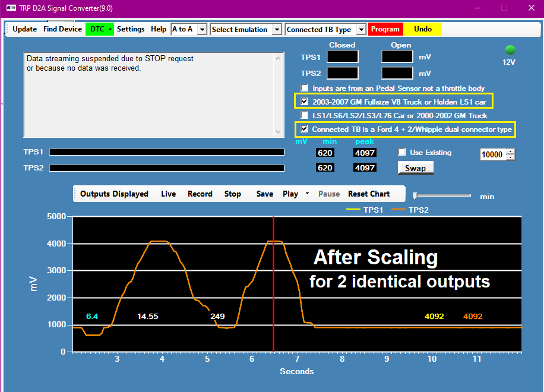Click message box scrollbar up arrow
This screenshot has height=392, width=544.
[279, 58]
